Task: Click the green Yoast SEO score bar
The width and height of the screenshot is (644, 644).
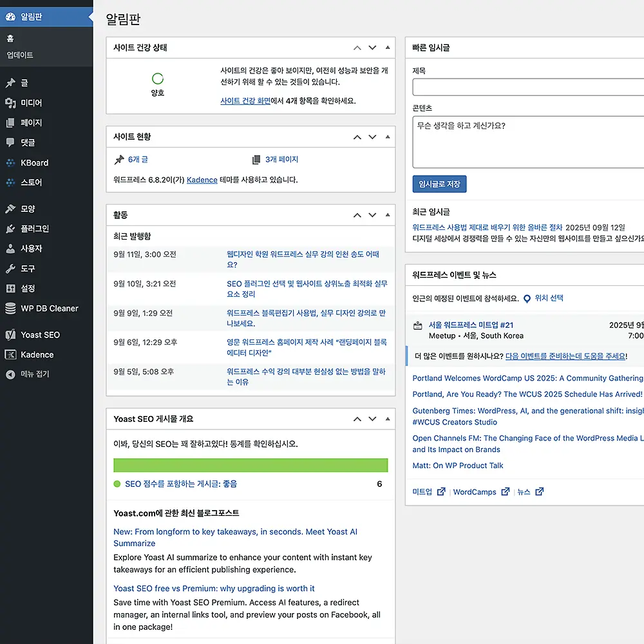Action: [251, 466]
